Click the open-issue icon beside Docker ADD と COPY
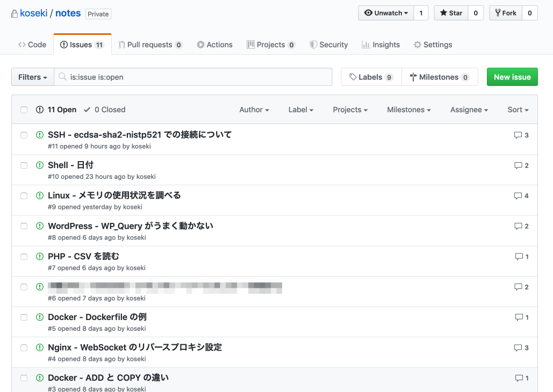Screen dimensions: 553x392 coord(40,378)
